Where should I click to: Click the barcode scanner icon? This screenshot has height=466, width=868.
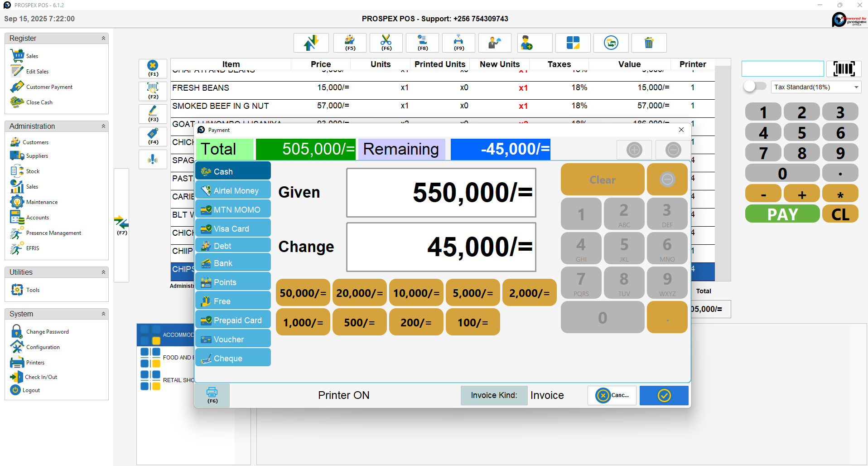[844, 69]
